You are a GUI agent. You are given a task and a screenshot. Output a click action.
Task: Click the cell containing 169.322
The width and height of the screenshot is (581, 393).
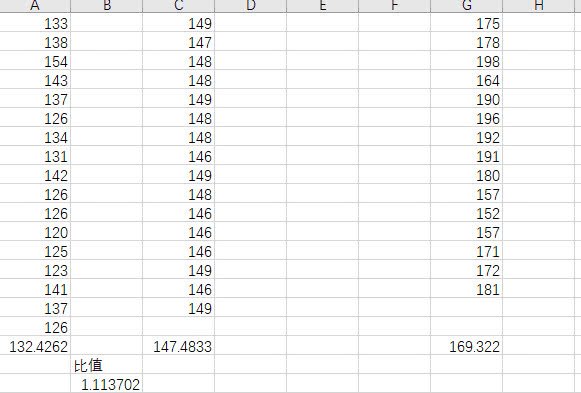(x=467, y=346)
